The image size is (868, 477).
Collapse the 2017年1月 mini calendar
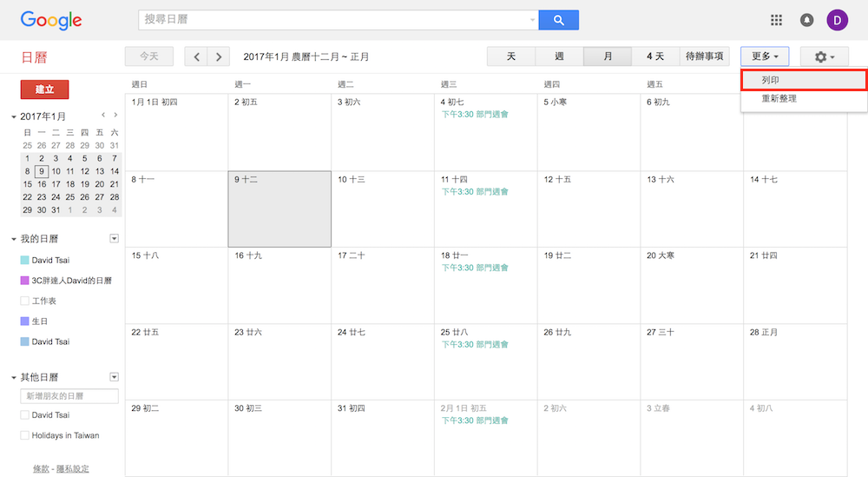point(14,116)
